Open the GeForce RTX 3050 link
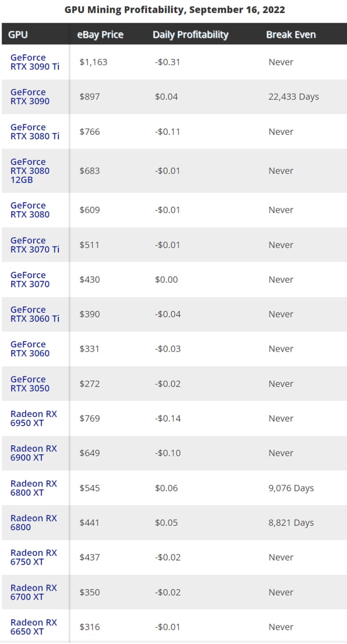Viewport: 347px width, 644px height. pyautogui.click(x=30, y=383)
